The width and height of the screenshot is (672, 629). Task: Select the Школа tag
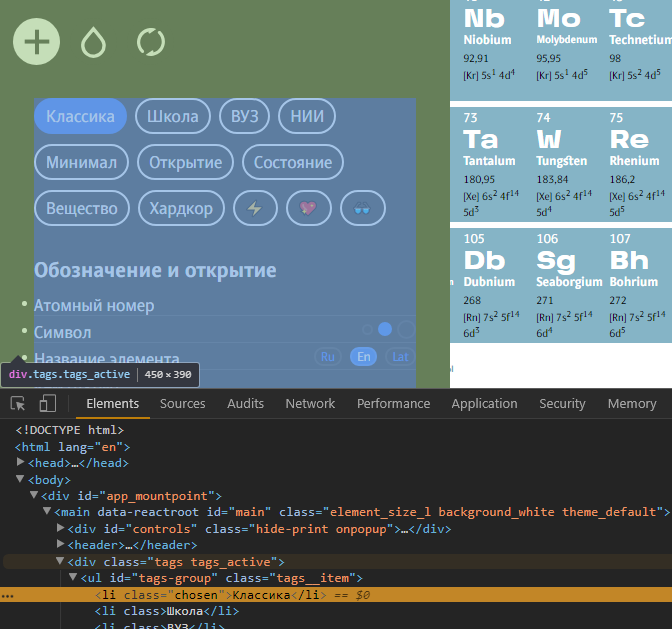(172, 116)
